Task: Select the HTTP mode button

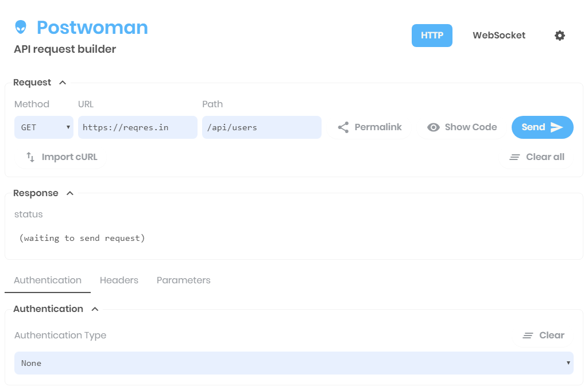Action: [x=432, y=35]
